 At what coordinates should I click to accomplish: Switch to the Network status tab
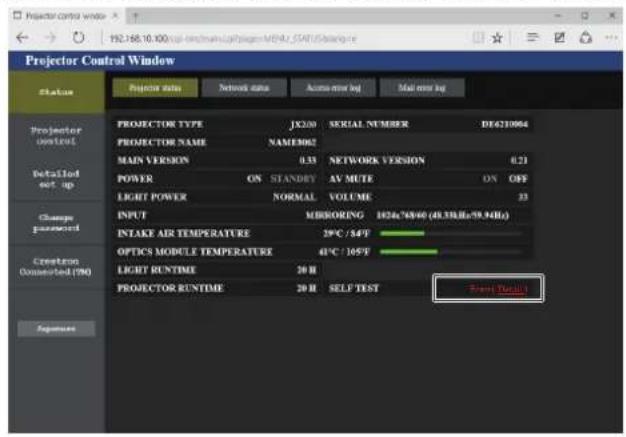tap(244, 88)
